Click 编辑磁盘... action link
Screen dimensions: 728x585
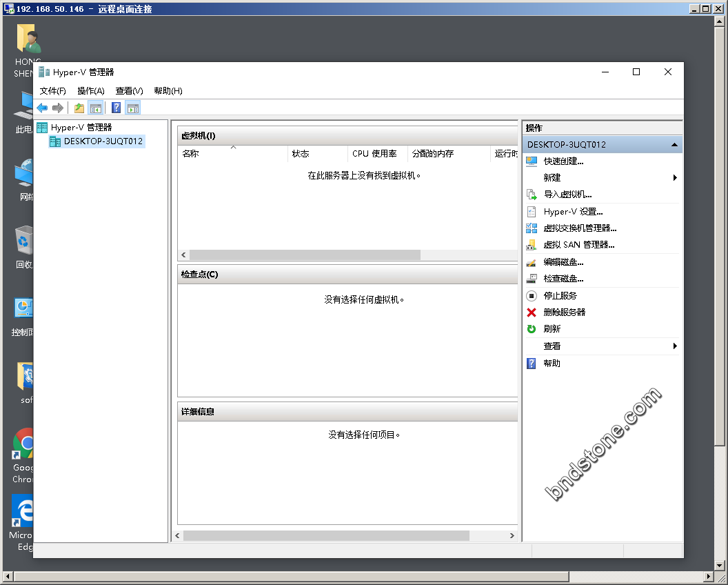pyautogui.click(x=564, y=263)
